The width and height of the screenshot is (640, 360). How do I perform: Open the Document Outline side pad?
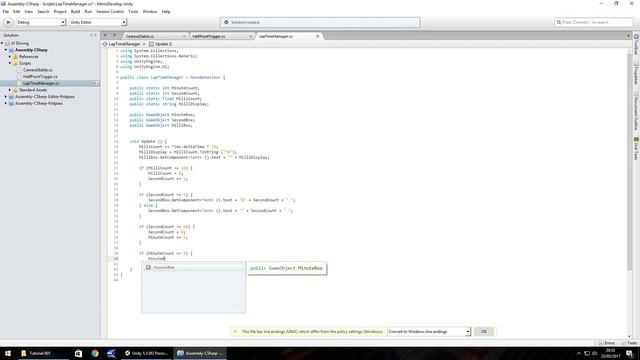point(636,111)
